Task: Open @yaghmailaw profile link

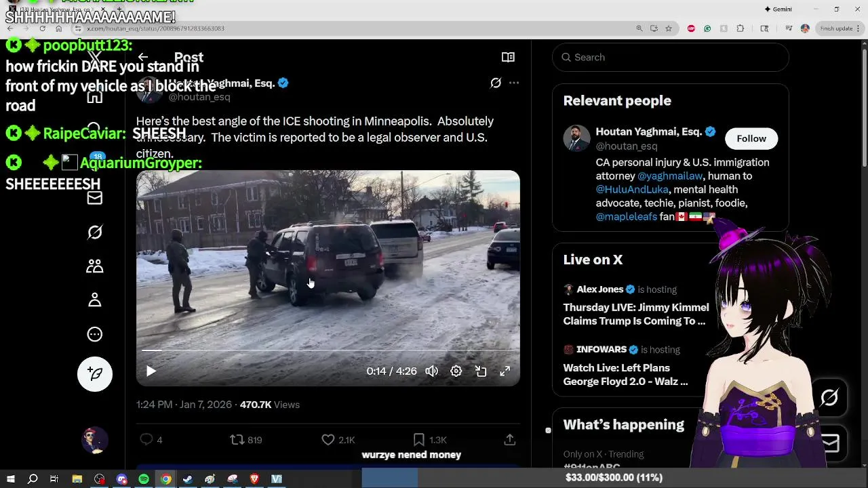Action: [670, 176]
